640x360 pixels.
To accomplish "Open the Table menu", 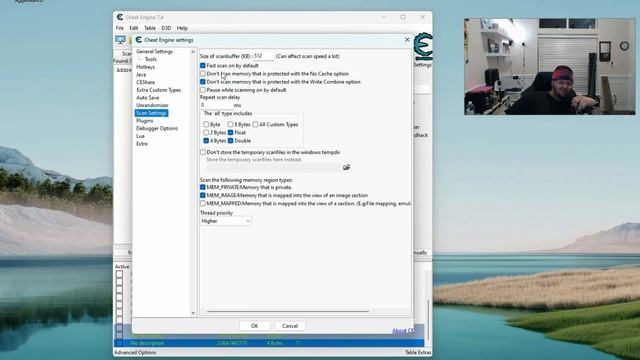I will coord(150,28).
